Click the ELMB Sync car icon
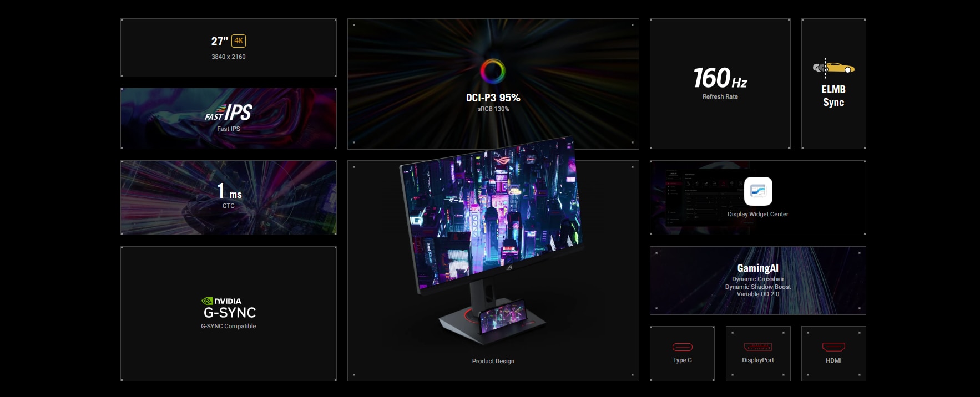 [x=833, y=68]
